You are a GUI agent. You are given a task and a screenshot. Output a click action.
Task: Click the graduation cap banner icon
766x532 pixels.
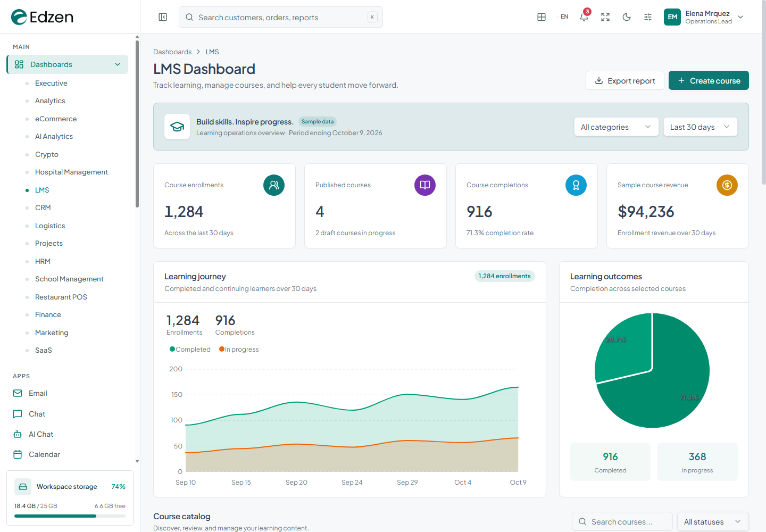(177, 127)
